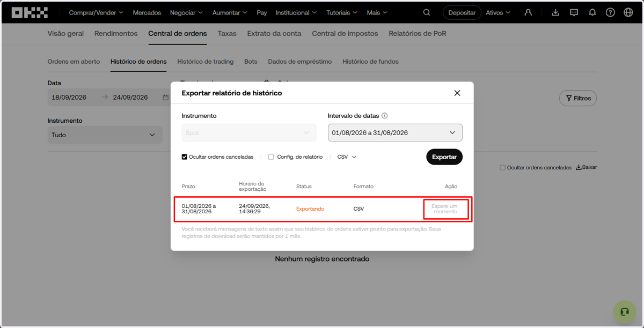644x328 pixels.
Task: Click end date 24/09/2026 field
Action: [130, 98]
